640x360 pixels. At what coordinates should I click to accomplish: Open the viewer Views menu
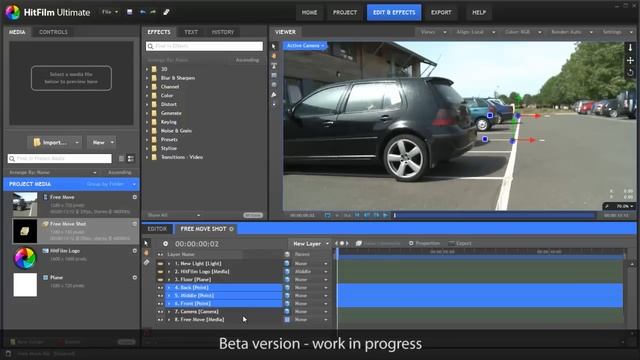click(433, 32)
